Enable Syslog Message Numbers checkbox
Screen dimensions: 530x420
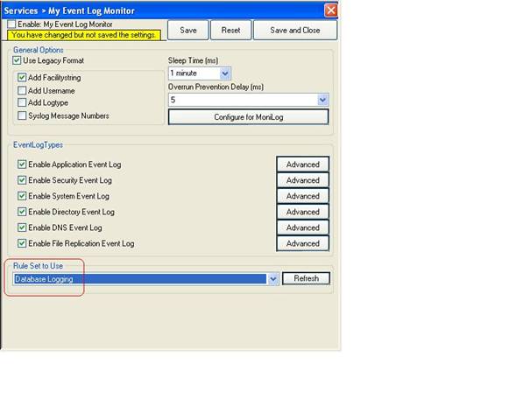click(22, 115)
